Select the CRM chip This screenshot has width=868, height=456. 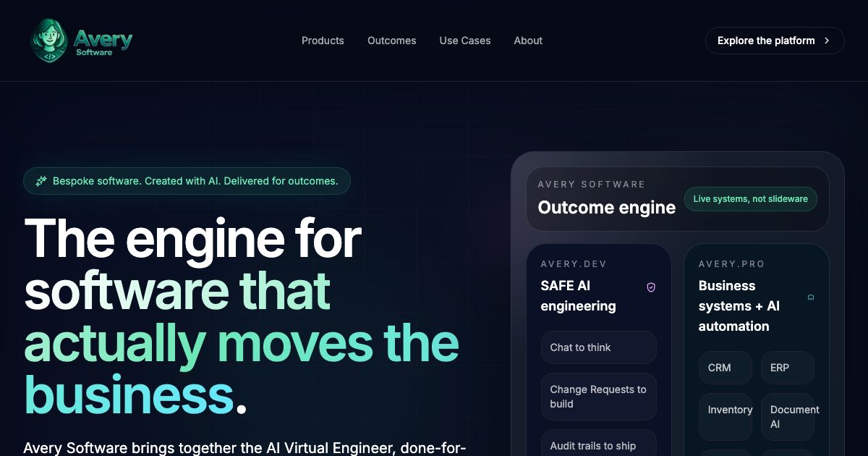click(x=725, y=368)
